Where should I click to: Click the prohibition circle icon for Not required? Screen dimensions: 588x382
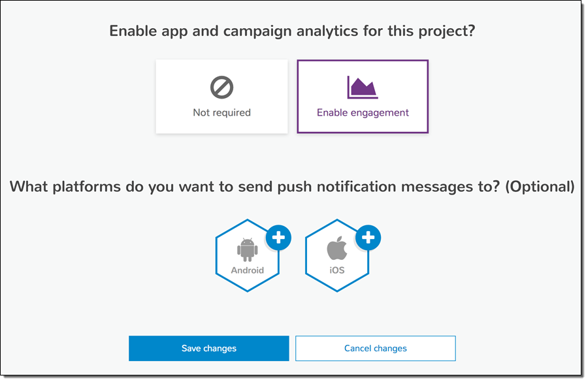coord(221,88)
